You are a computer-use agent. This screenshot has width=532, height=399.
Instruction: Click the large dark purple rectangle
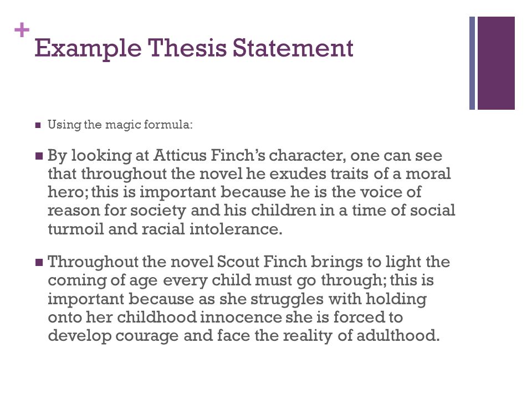[496, 63]
